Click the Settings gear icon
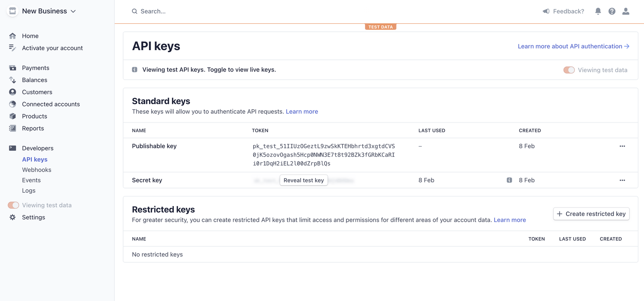The height and width of the screenshot is (301, 644). [x=12, y=217]
